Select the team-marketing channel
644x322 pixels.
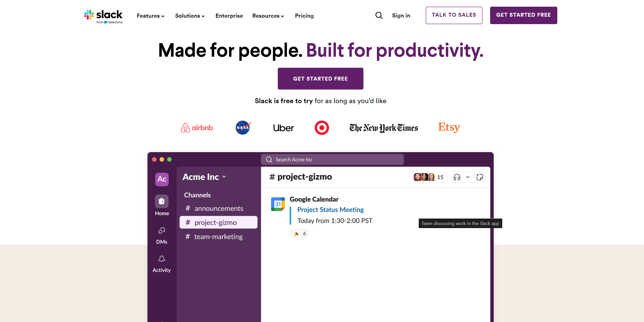(219, 237)
